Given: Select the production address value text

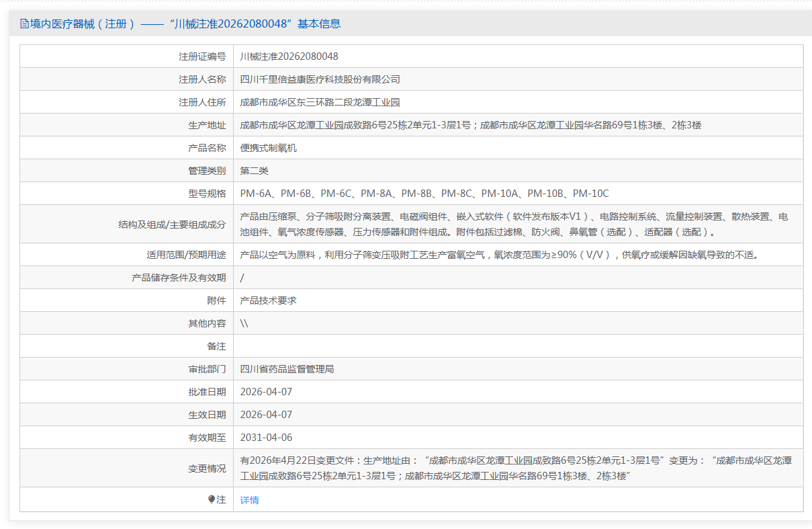Looking at the screenshot, I should point(471,125).
